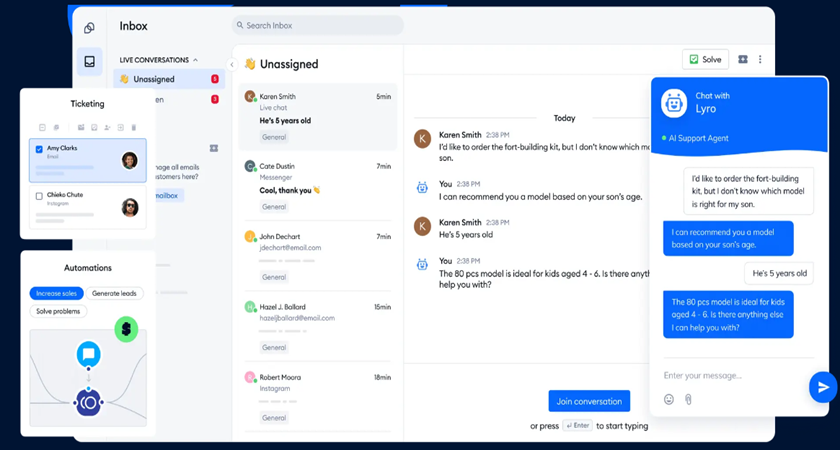Click 'hazeljballard@email.com' in the list
The width and height of the screenshot is (840, 450).
click(297, 318)
